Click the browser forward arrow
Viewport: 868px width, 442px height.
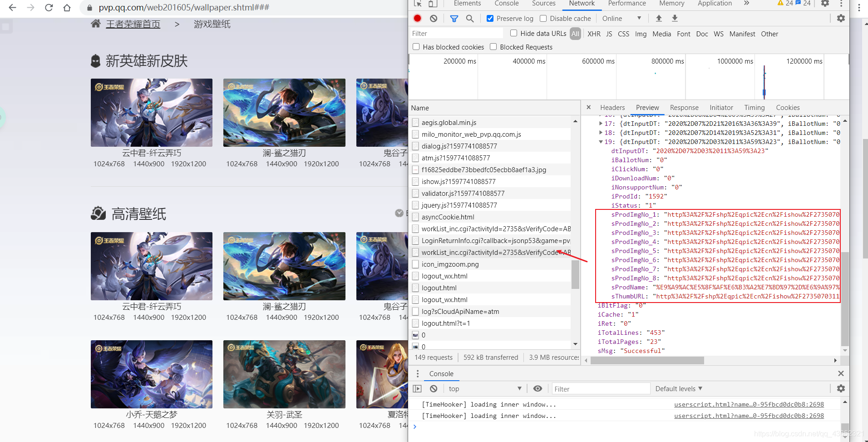pyautogui.click(x=30, y=8)
